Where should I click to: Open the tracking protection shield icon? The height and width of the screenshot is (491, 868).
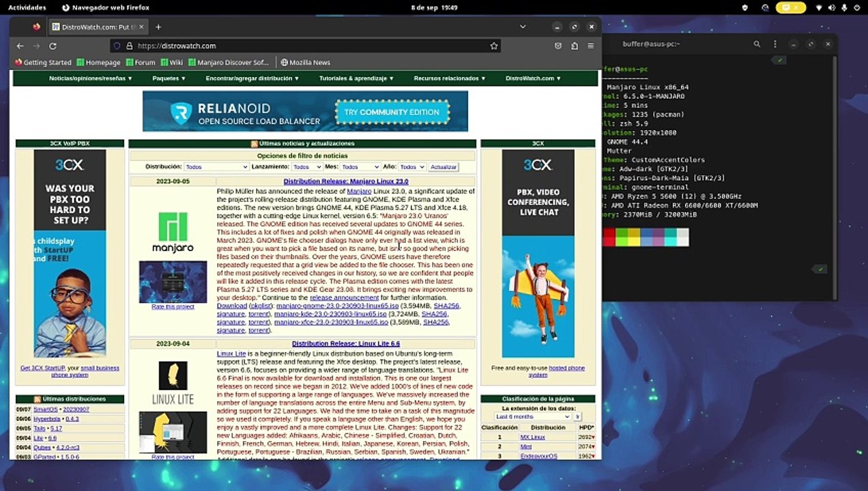pos(117,46)
